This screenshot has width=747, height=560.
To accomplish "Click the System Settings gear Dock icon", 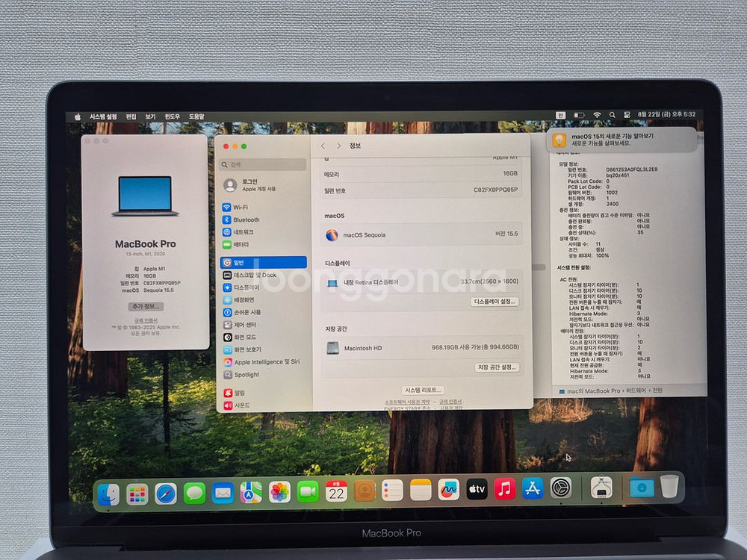I will pos(561,488).
